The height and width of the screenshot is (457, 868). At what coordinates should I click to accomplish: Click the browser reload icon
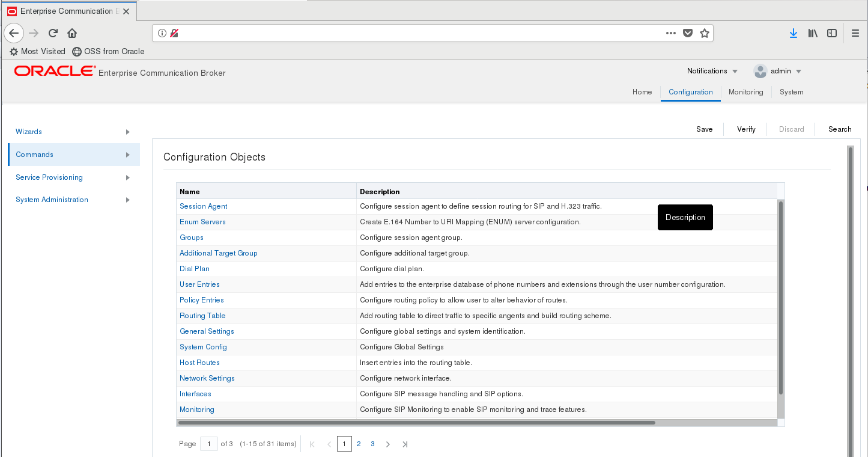(x=53, y=34)
